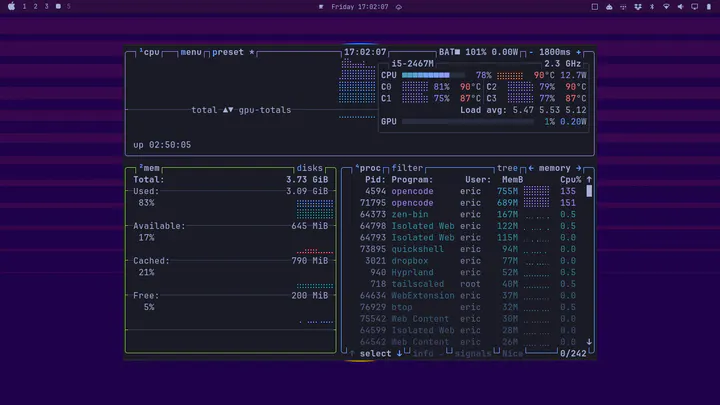Click down arrow at bottom of process scrollbar
This screenshot has width=720, height=405.
(589, 342)
